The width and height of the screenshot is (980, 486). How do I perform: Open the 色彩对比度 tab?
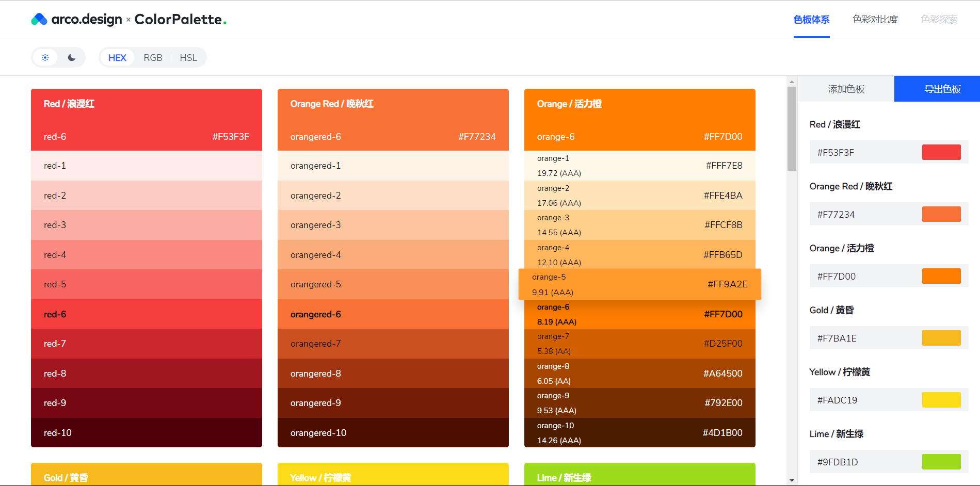(875, 20)
